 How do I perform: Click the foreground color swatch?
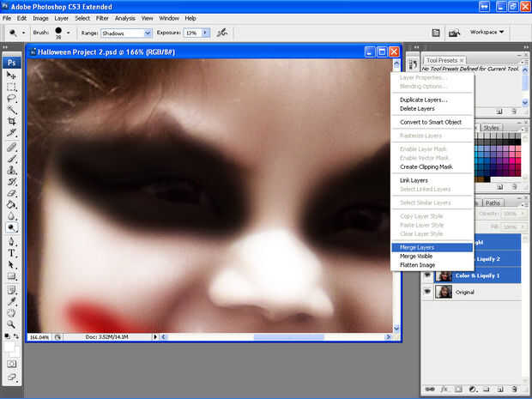coord(9,347)
